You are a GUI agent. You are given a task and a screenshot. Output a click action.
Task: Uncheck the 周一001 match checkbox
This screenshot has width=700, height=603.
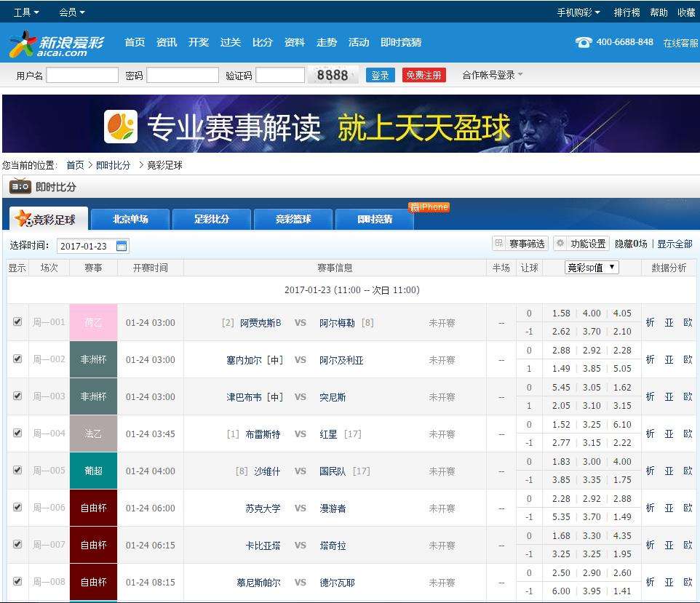pos(17,322)
